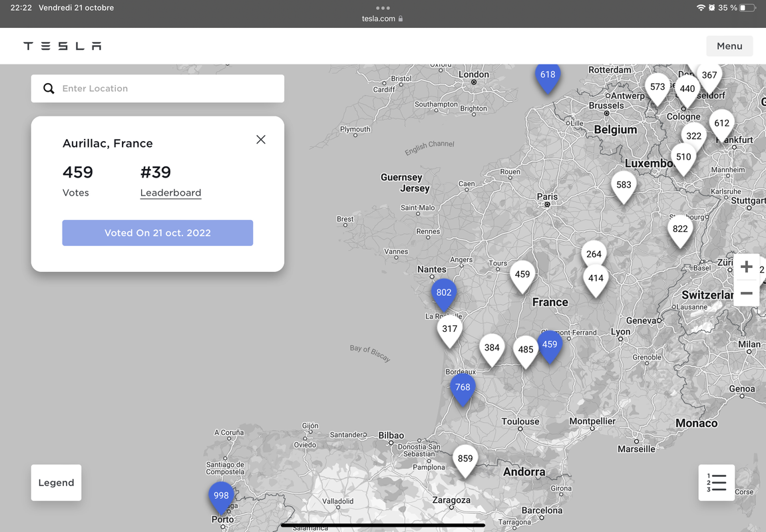Screen dimensions: 766x532
Task: Select the blue 768 pin near Bordeaux
Action: click(x=463, y=390)
